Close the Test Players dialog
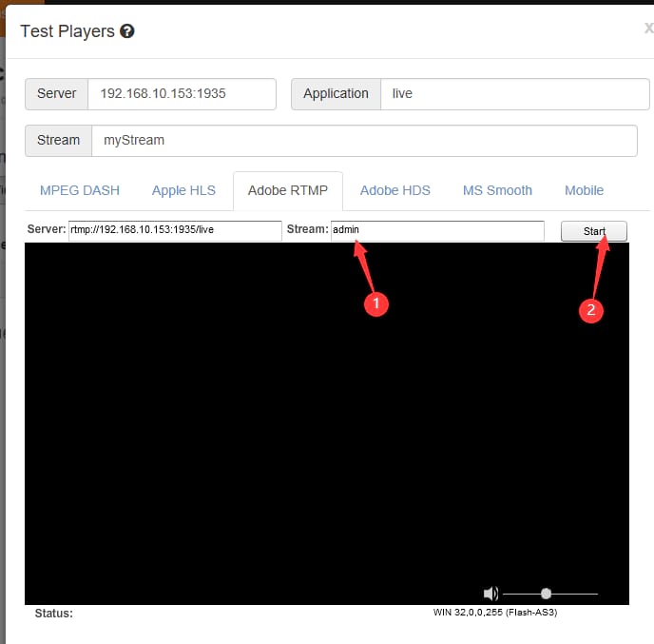Screen dimensions: 654x644 (x=648, y=29)
